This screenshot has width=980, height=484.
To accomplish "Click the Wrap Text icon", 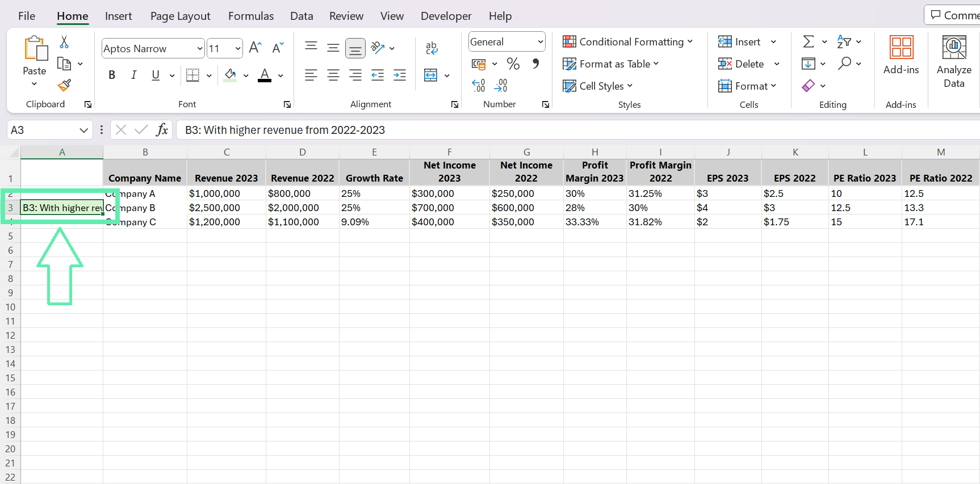I will 432,48.
